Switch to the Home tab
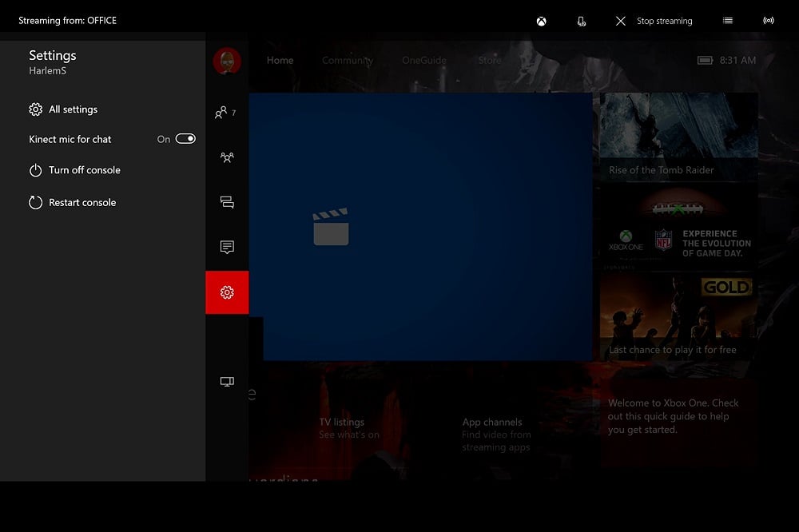The height and width of the screenshot is (532, 799). tap(280, 60)
